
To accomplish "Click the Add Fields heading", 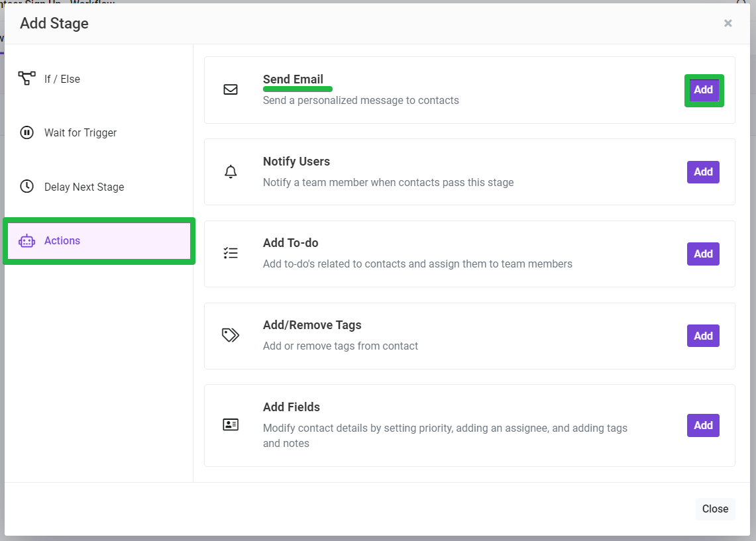I will click(292, 407).
